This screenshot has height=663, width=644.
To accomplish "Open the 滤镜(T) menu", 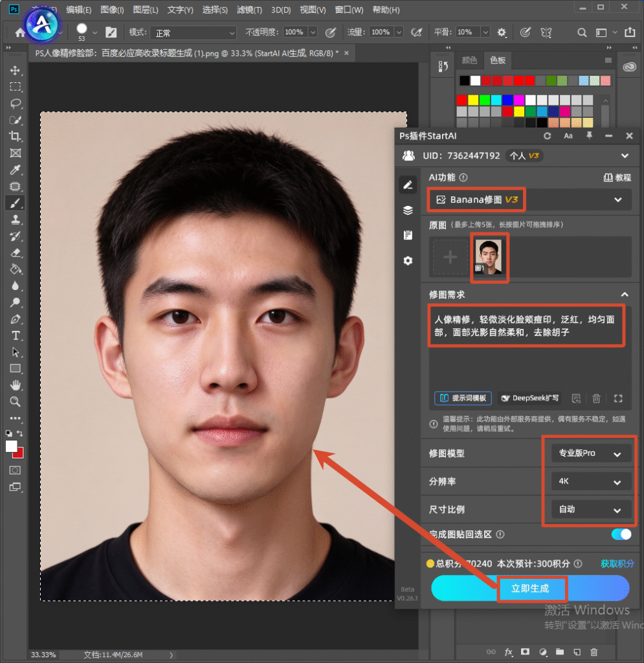I will pos(249,10).
